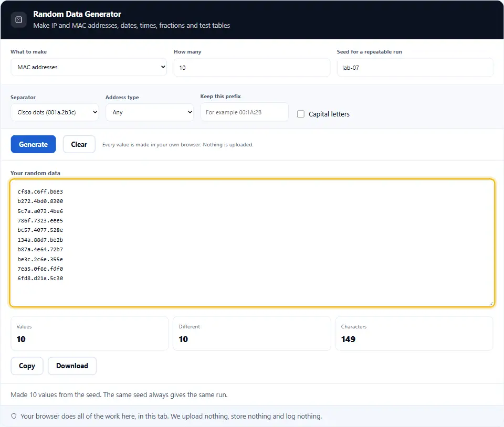The width and height of the screenshot is (504, 427).
Task: Click the Different count card
Action: coord(252,334)
